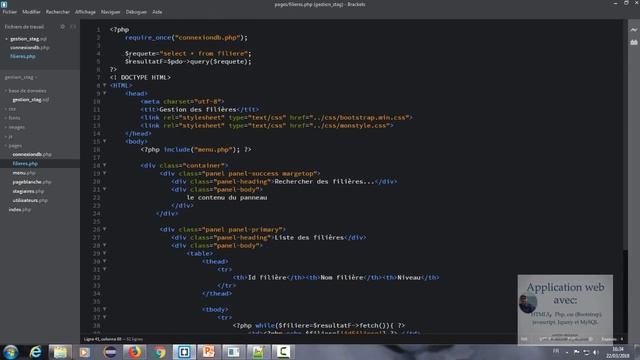The height and width of the screenshot is (360, 640).
Task: Collapse the <tbody> fold arrow at line 36
Action: click(x=104, y=309)
